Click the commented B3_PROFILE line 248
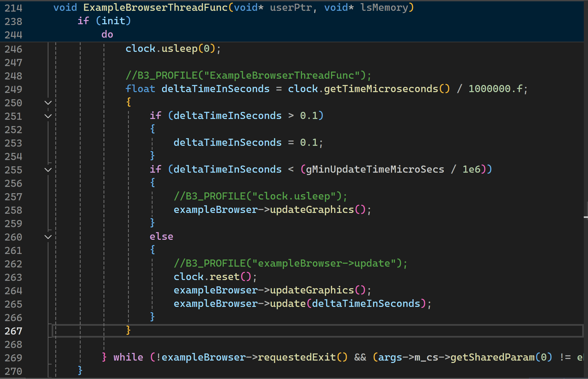This screenshot has height=379, width=588. [248, 76]
